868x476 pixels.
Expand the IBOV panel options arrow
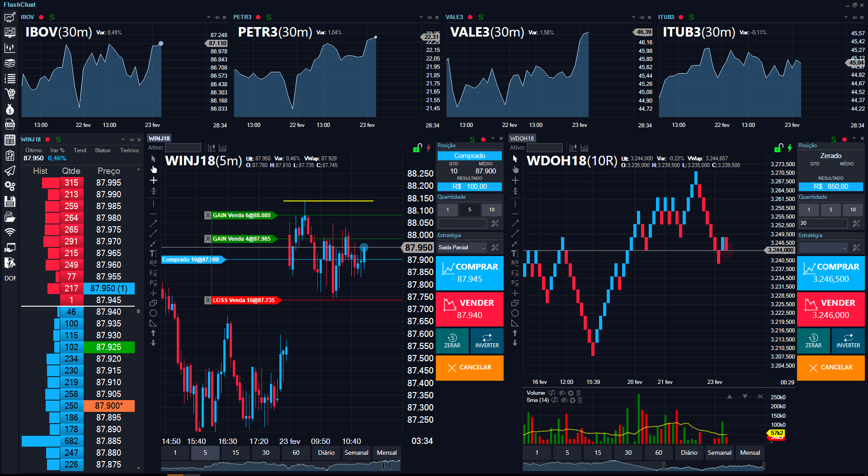208,17
